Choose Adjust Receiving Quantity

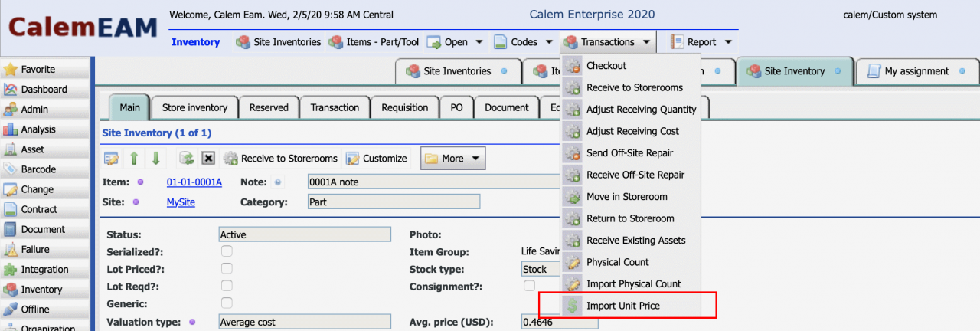(x=630, y=110)
